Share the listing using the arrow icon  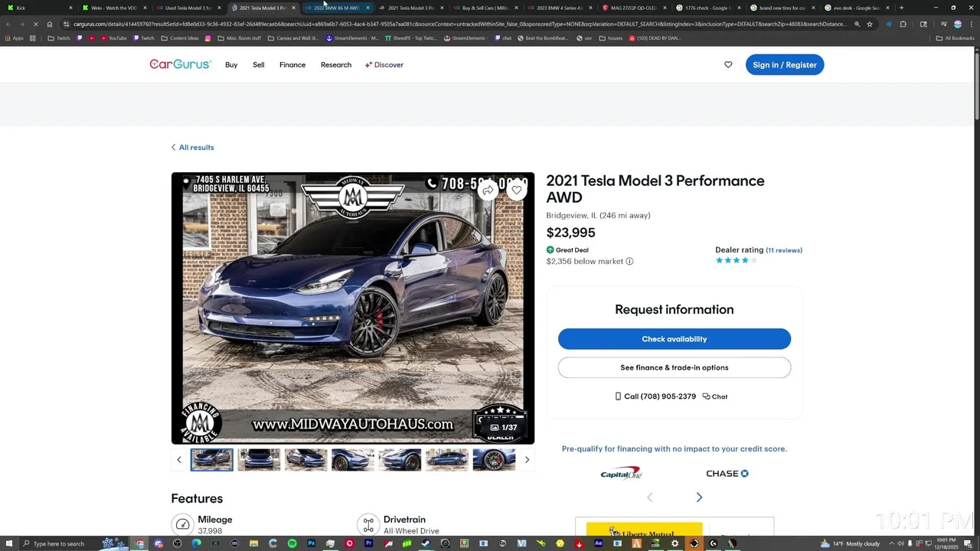click(x=488, y=190)
